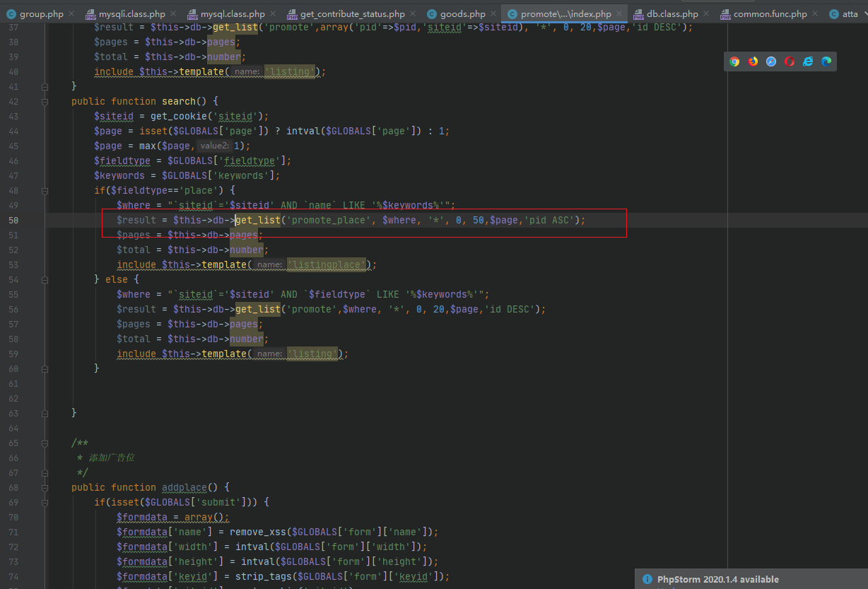Click the Chinese comment on line 66

point(112,457)
